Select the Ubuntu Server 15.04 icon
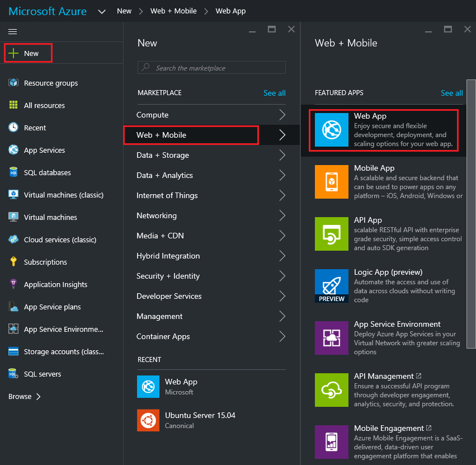 (x=148, y=420)
